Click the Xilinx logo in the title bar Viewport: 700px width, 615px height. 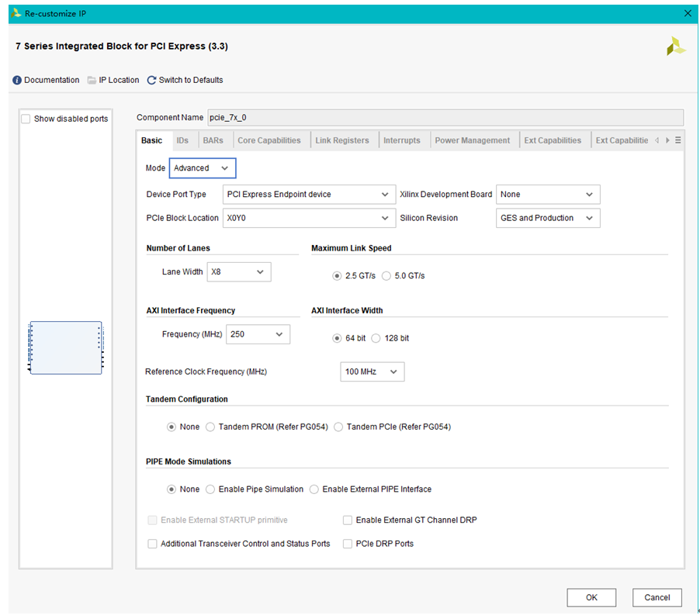click(14, 13)
